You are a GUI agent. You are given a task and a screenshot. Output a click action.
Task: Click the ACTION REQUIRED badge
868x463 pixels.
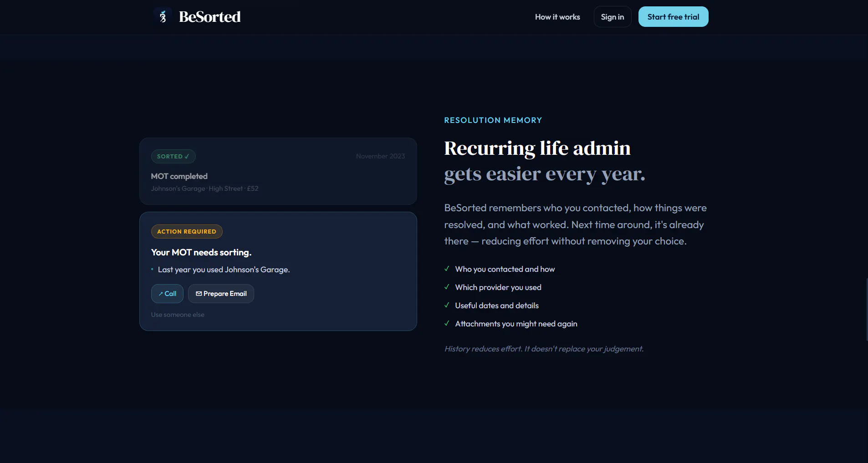coord(187,231)
